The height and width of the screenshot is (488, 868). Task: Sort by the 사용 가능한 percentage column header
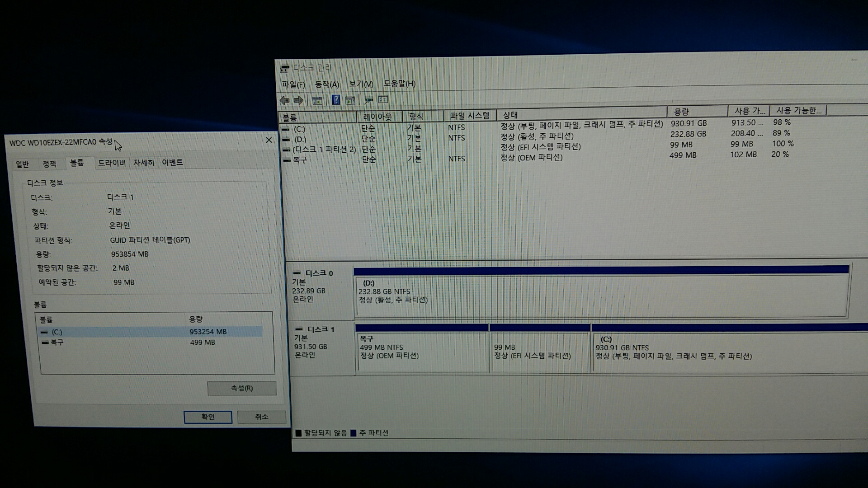798,110
